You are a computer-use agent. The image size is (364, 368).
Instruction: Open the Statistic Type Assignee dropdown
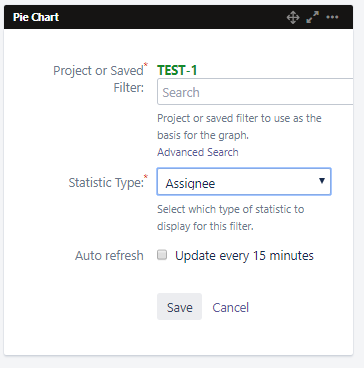click(244, 182)
